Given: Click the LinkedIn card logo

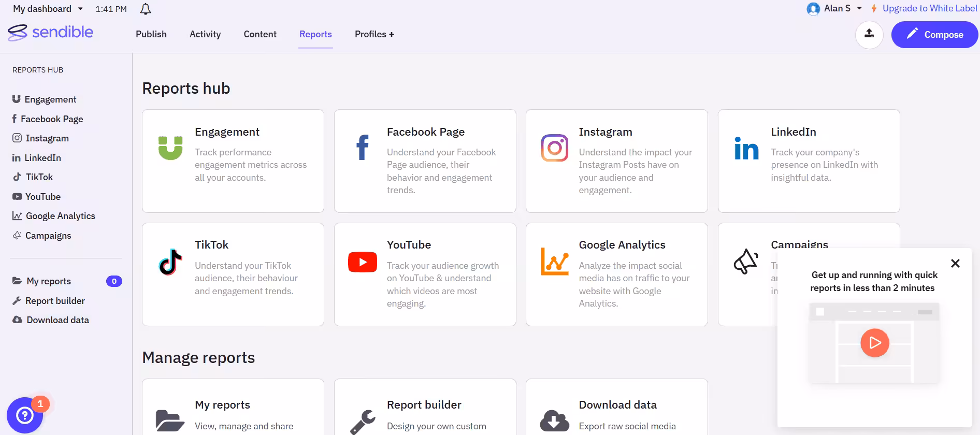Looking at the screenshot, I should [746, 148].
